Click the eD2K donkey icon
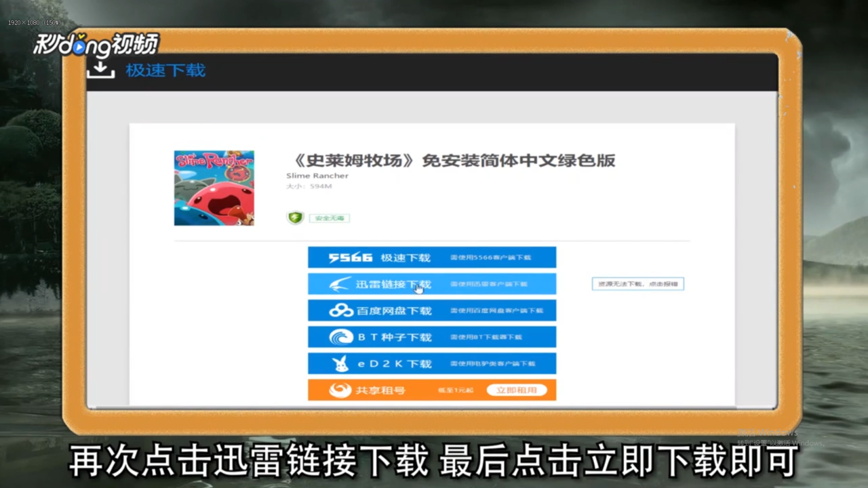 pos(340,364)
